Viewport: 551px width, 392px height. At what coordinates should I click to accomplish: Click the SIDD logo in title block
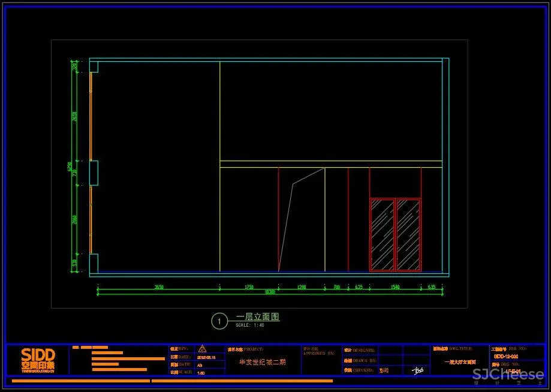38,358
